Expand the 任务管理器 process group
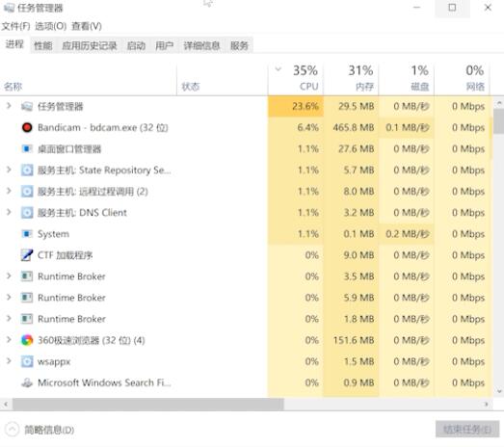Viewport: 504px width, 447px height. point(9,106)
